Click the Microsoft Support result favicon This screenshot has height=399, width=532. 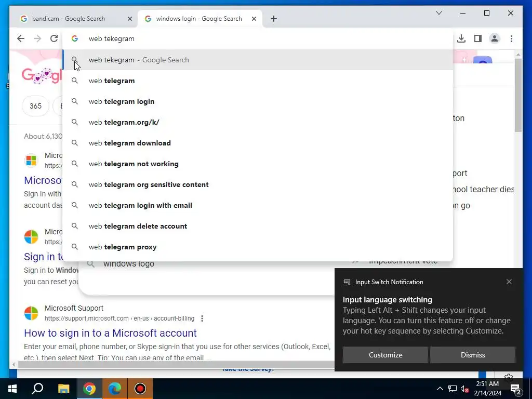point(31,313)
